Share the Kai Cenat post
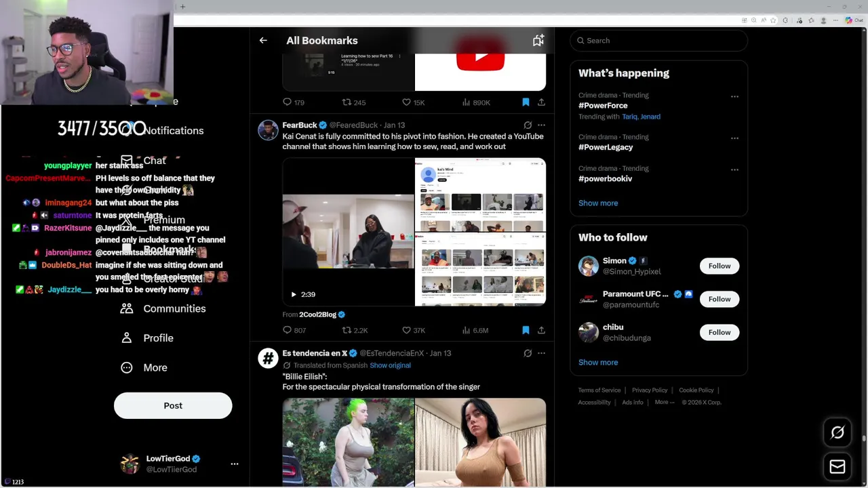The height and width of the screenshot is (488, 868). 541,330
